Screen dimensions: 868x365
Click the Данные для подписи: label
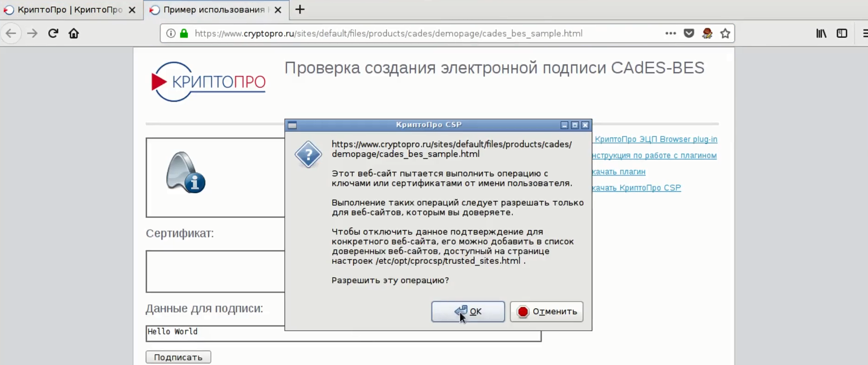[204, 309]
